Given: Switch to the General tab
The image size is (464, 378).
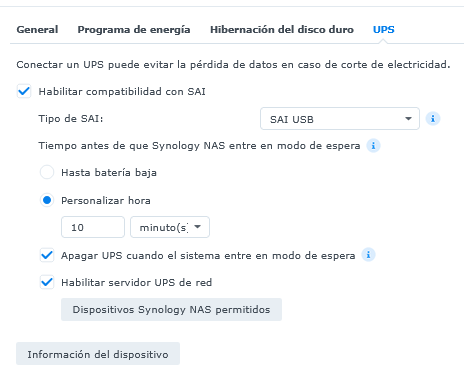Looking at the screenshot, I should 37,30.
